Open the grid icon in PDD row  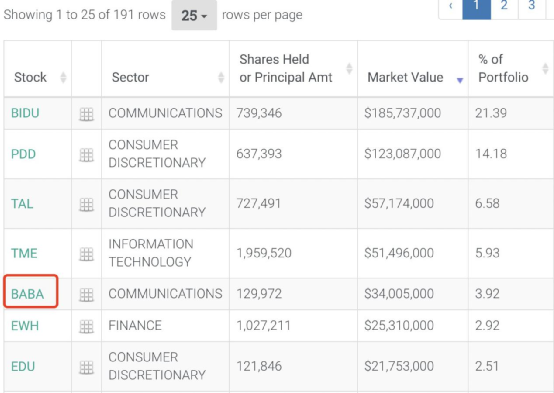87,155
